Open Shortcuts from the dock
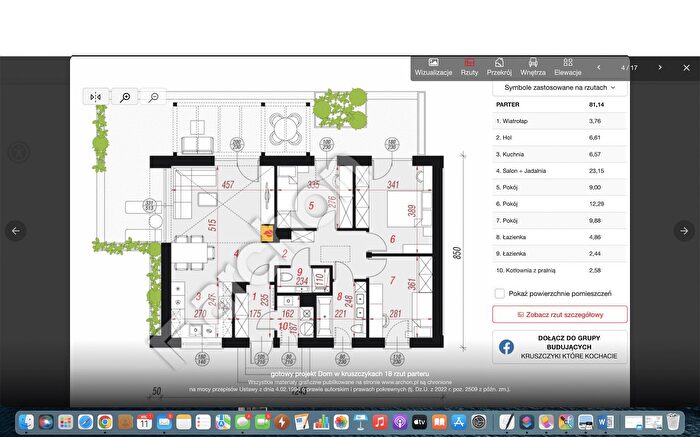This screenshot has width=700, height=437. click(x=526, y=421)
